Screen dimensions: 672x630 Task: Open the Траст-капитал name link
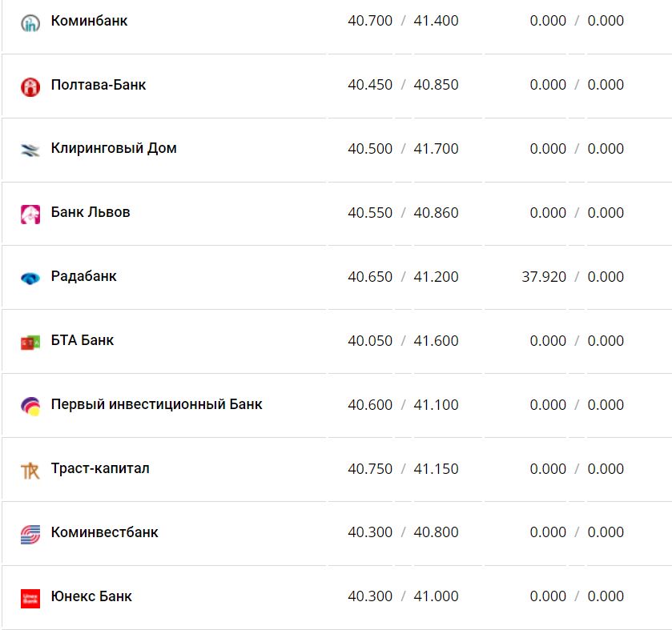click(x=100, y=468)
